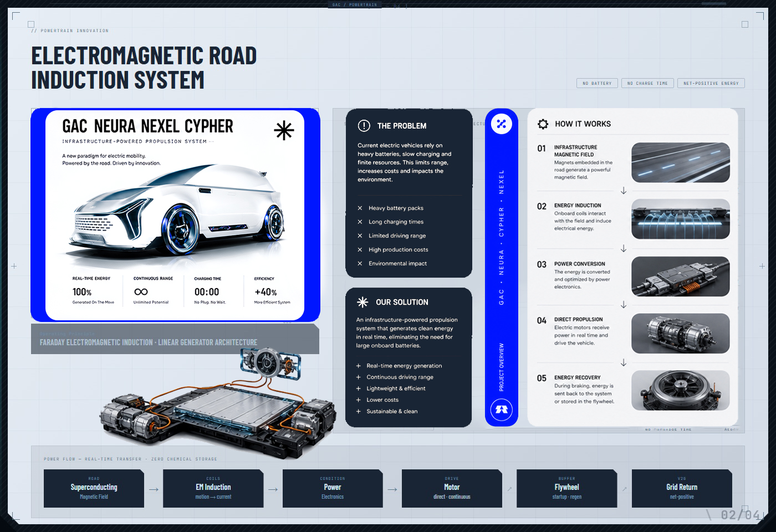The height and width of the screenshot is (532, 776).
Task: Click the gear icon beside HOW IT WORKS
Action: (x=543, y=124)
